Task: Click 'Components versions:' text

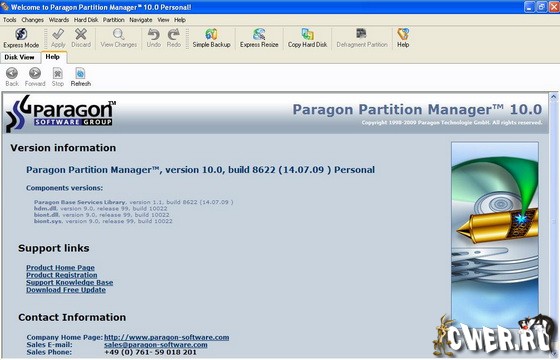Action: [x=64, y=188]
